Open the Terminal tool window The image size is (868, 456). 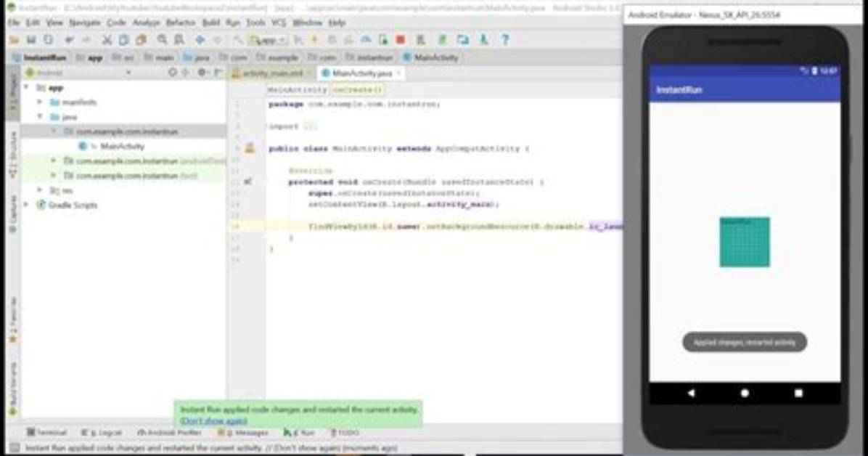point(47,432)
